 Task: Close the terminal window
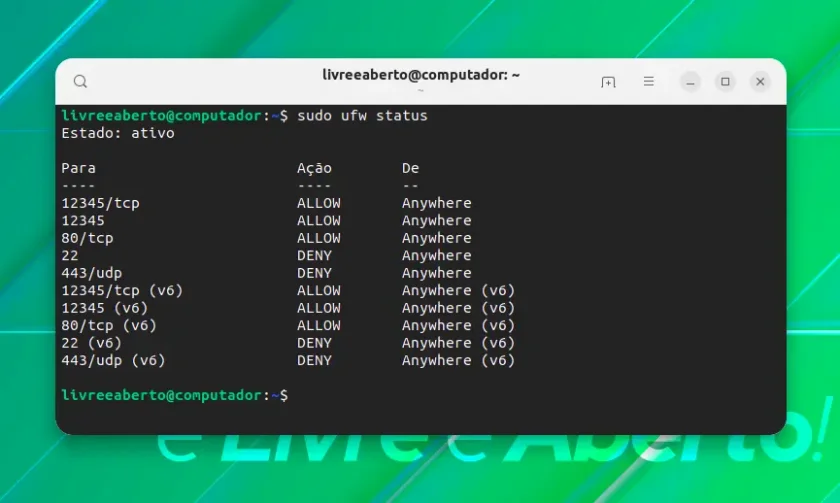[x=760, y=82]
